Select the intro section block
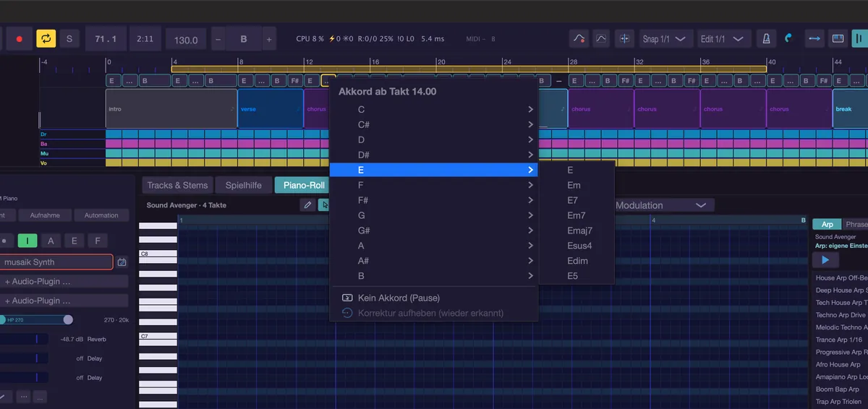This screenshot has width=868, height=409. (x=171, y=109)
